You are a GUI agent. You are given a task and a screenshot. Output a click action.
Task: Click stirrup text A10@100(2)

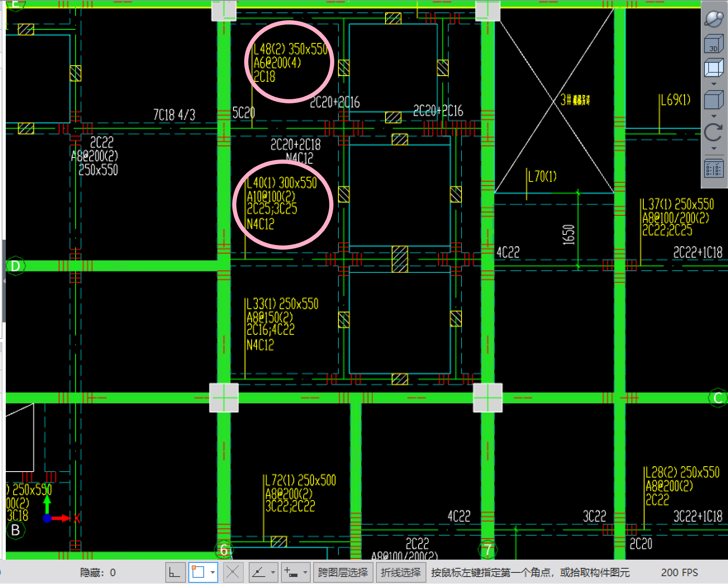271,196
